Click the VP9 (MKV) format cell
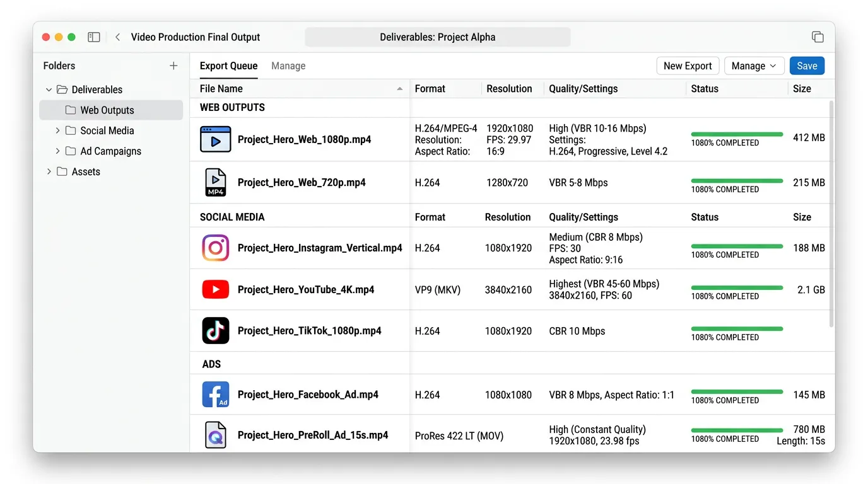 click(x=438, y=290)
